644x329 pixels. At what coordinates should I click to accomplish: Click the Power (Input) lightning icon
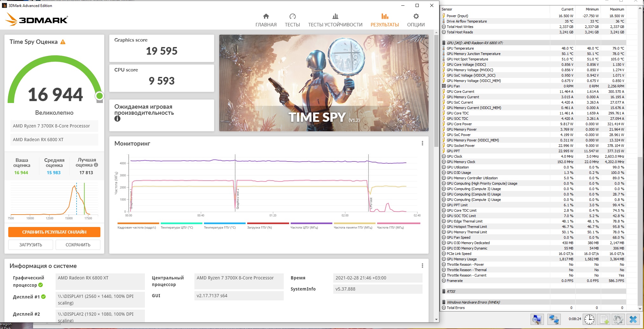coord(444,16)
